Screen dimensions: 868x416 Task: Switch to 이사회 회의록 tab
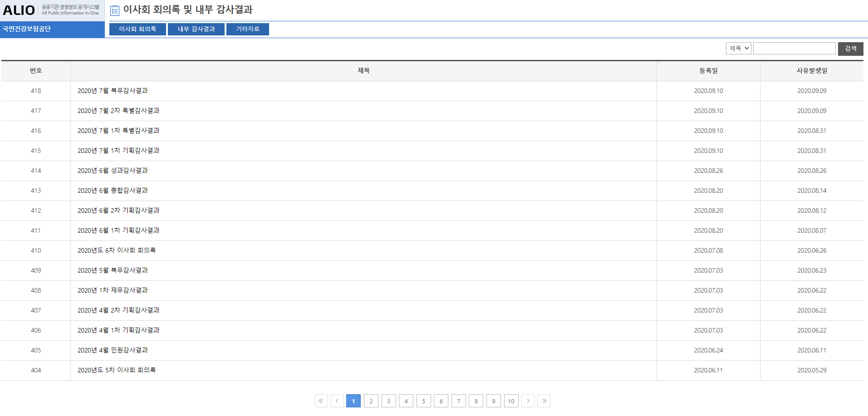137,29
